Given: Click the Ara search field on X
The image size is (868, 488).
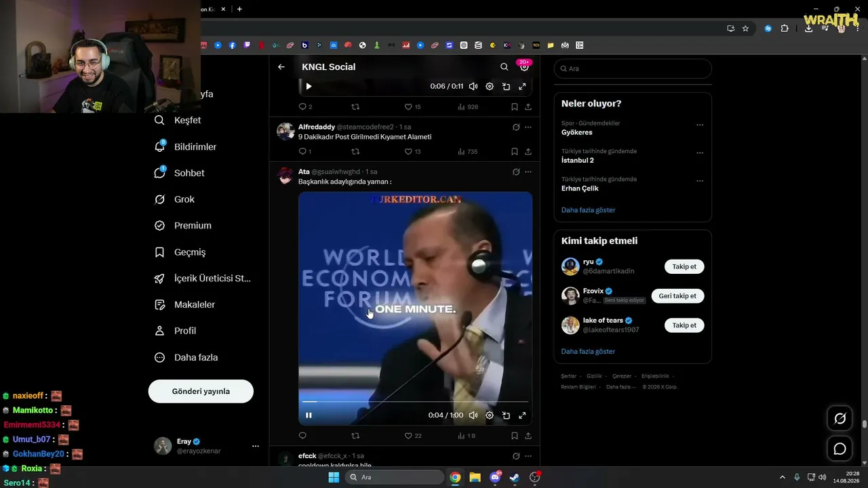Looking at the screenshot, I should [633, 68].
